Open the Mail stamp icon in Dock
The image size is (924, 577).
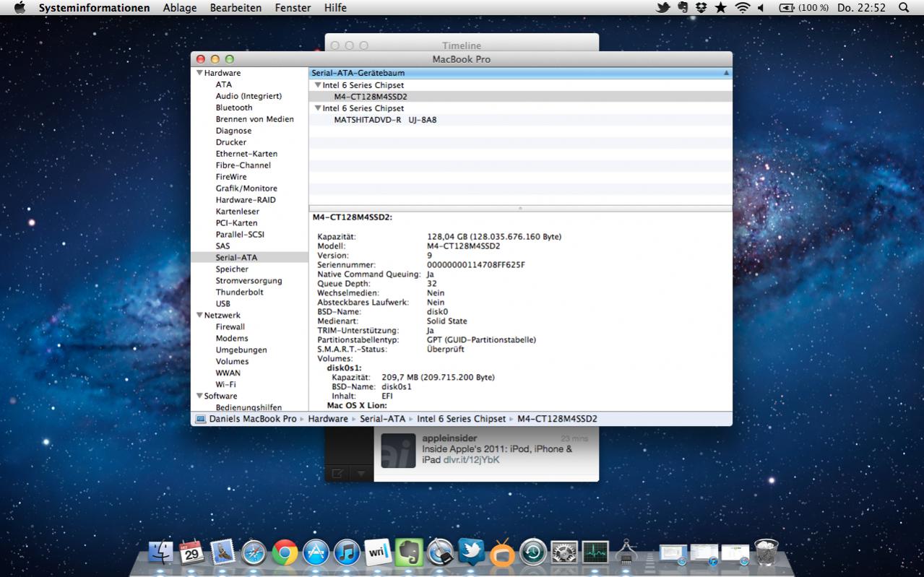coord(223,553)
